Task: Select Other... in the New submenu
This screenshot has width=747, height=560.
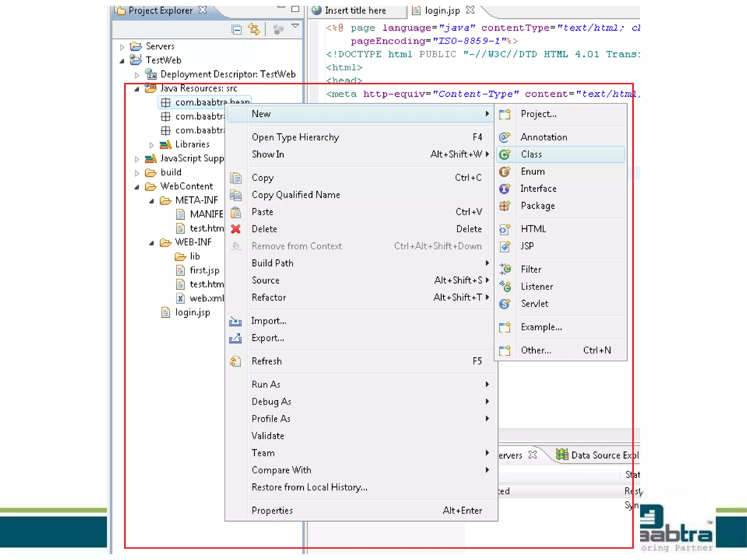Action: (x=536, y=350)
